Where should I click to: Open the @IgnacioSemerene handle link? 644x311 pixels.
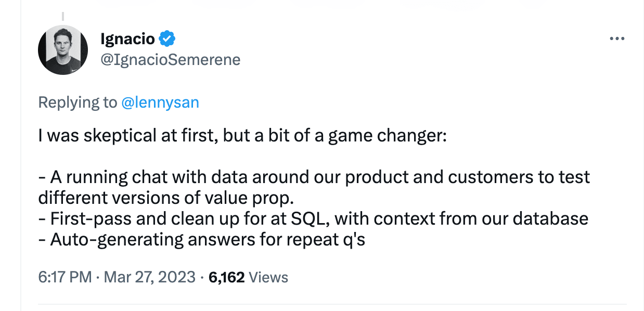point(170,60)
